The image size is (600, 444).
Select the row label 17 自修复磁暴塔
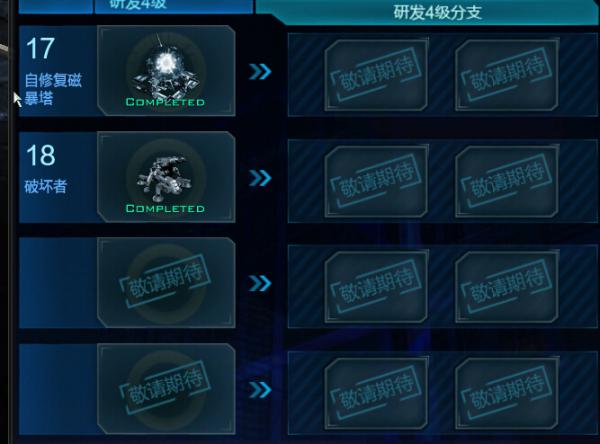(x=53, y=71)
